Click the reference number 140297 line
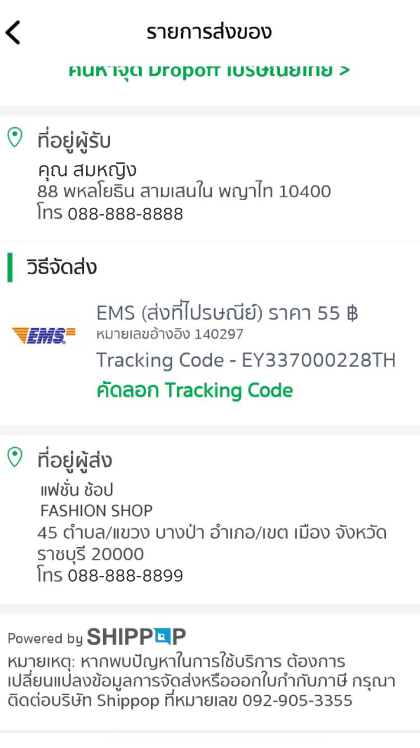Screen dimensions: 420x748 [x=170, y=334]
